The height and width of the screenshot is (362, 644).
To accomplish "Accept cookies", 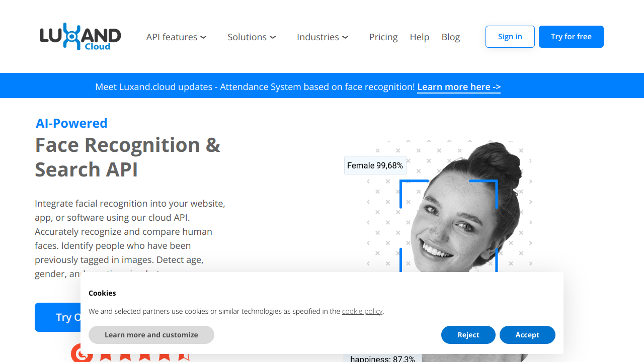I will (527, 335).
